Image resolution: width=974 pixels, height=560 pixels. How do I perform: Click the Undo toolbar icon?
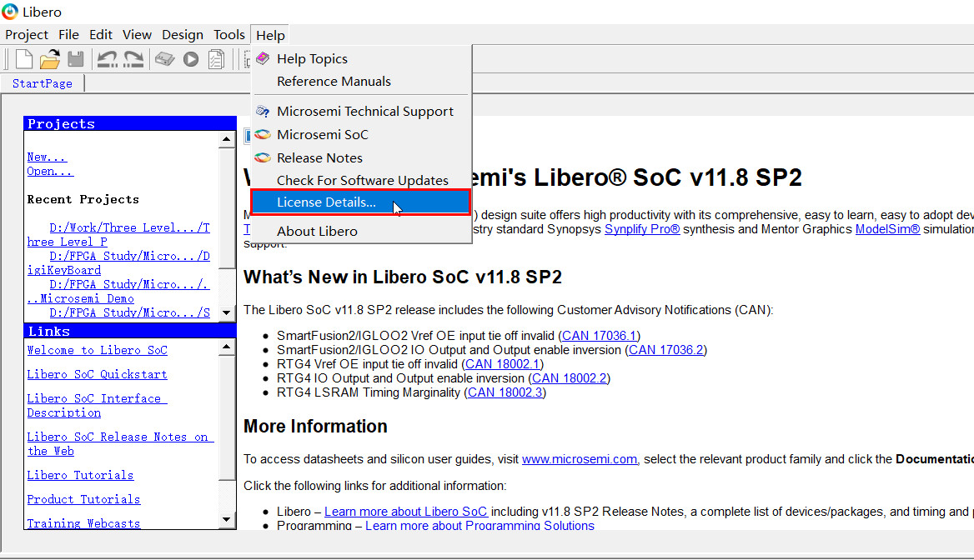108,58
